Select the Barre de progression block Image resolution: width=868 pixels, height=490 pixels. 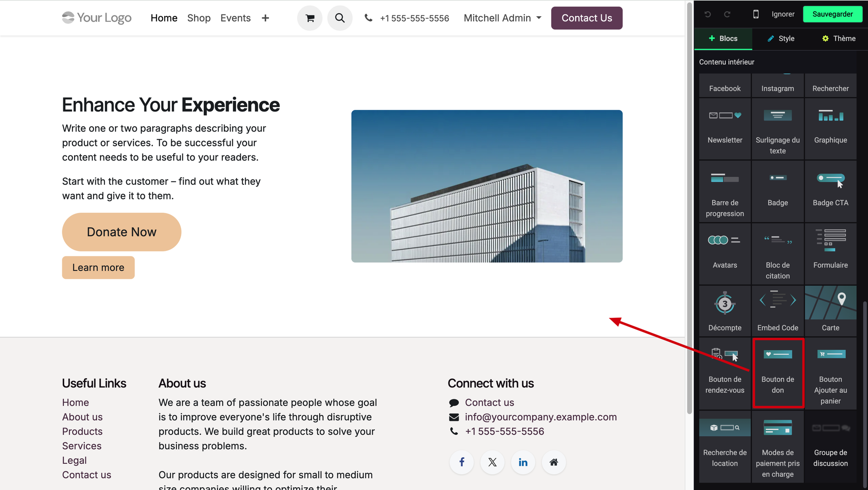click(x=725, y=191)
